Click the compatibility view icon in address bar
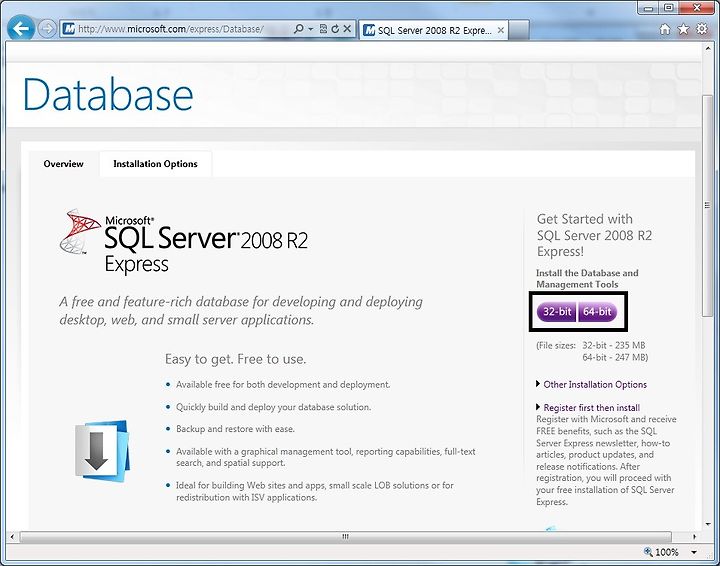 click(x=323, y=29)
